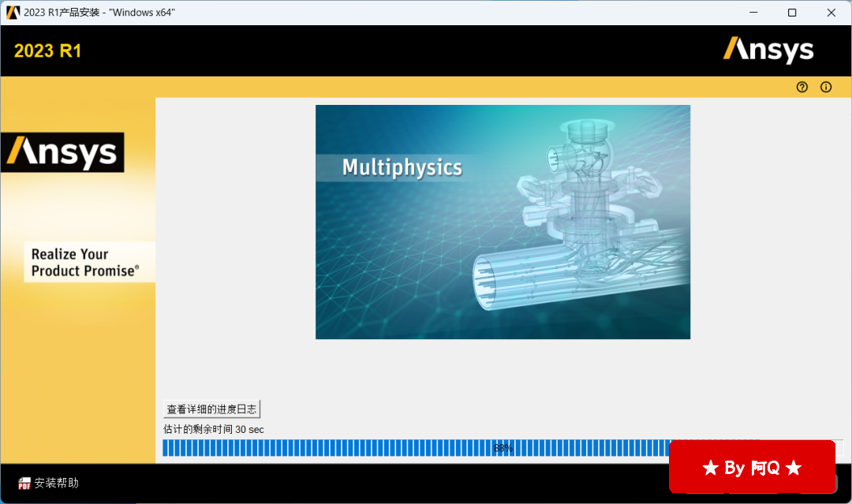This screenshot has width=852, height=504.
Task: Click the Ansys logo in header
Action: click(768, 50)
